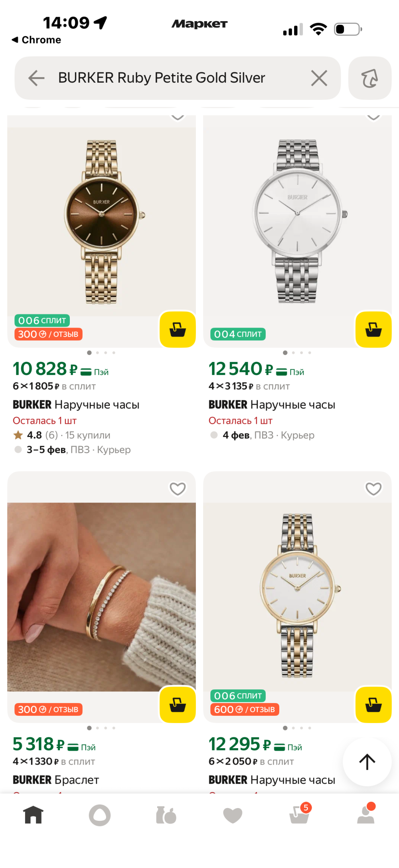Open the brown-dial gold watch image
Screen dimensions: 399x868
click(x=101, y=222)
